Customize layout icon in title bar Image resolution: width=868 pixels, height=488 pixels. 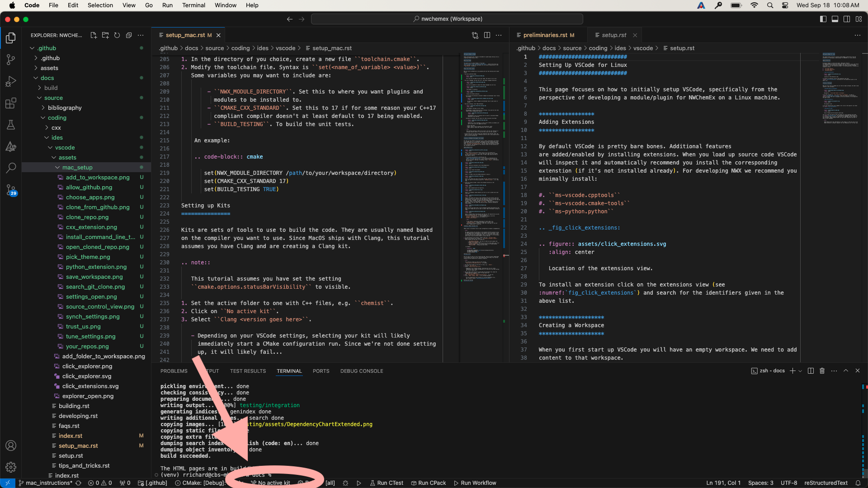pos(859,19)
